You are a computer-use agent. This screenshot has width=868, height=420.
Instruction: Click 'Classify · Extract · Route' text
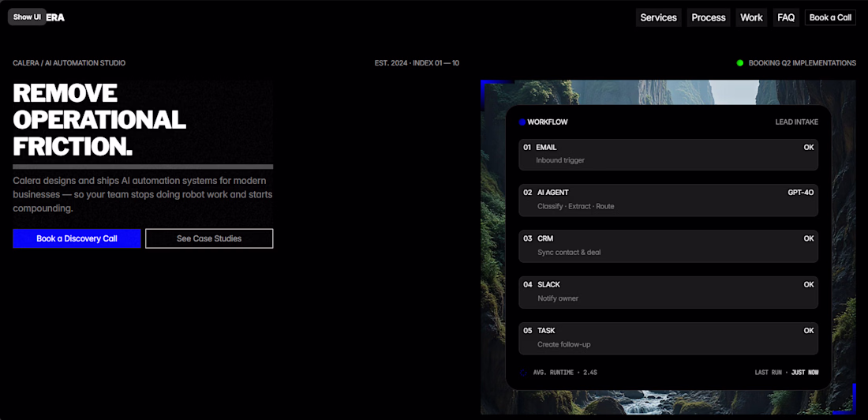click(x=576, y=206)
